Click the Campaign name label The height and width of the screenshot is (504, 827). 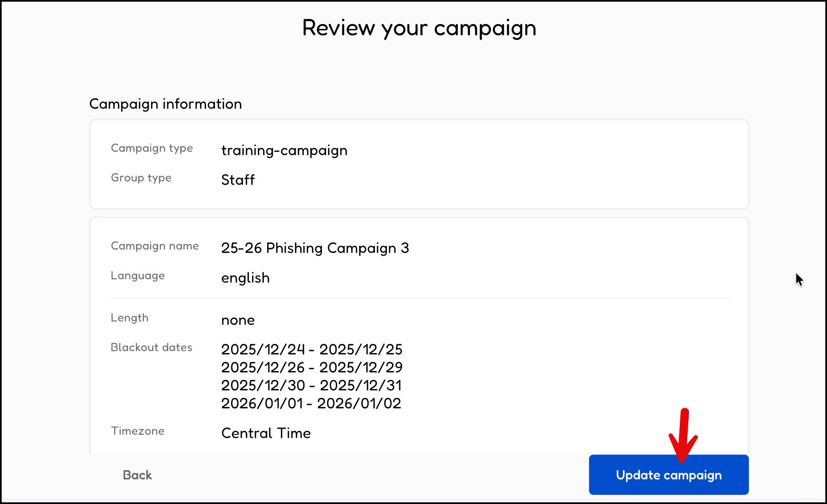(x=155, y=246)
